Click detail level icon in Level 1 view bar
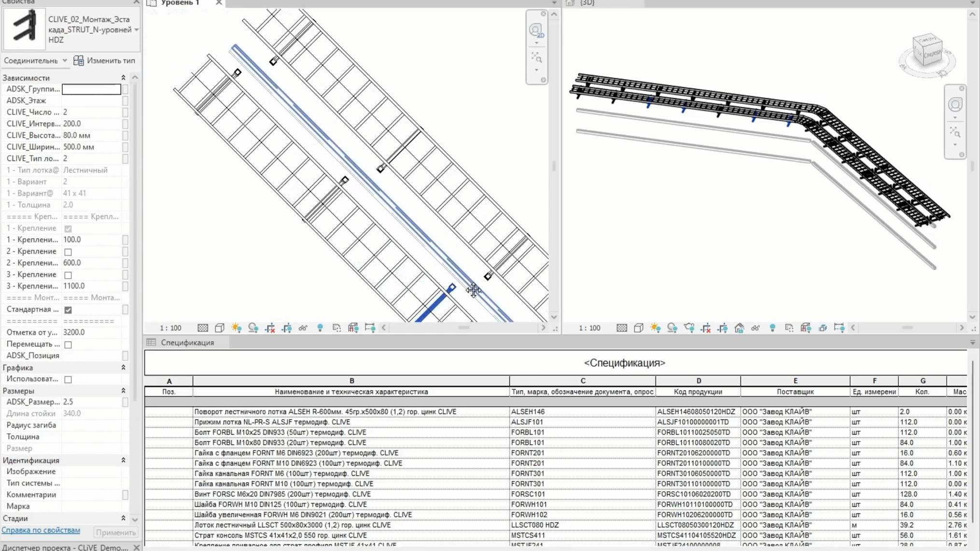The height and width of the screenshot is (551, 980). point(203,328)
